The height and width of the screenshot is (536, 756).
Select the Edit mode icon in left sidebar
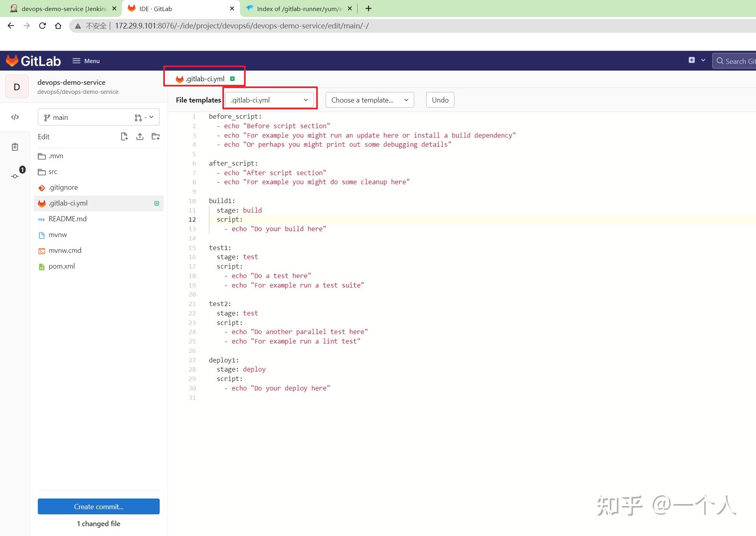pos(15,117)
